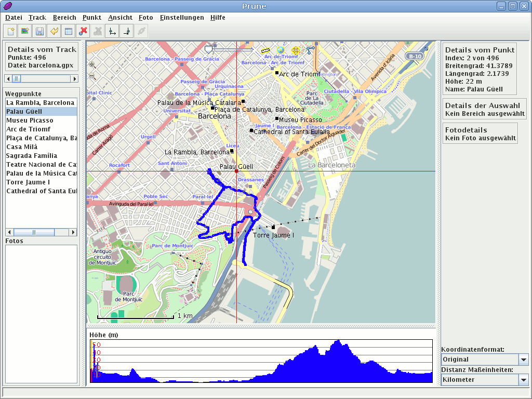Image resolution: width=532 pixels, height=399 pixels.
Task: Click the Arc de Triomf marker on map
Action: (x=277, y=73)
